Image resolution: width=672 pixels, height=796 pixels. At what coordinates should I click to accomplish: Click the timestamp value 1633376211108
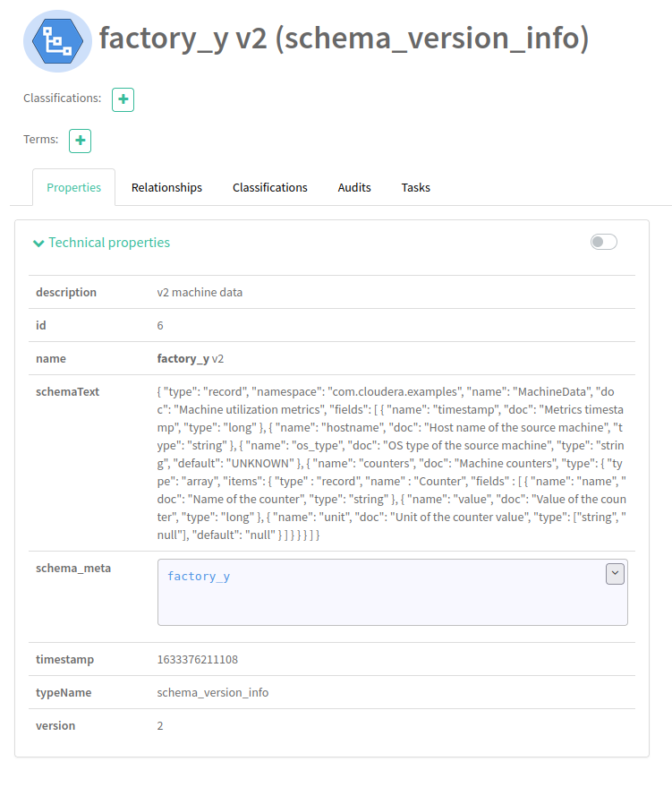pos(199,659)
